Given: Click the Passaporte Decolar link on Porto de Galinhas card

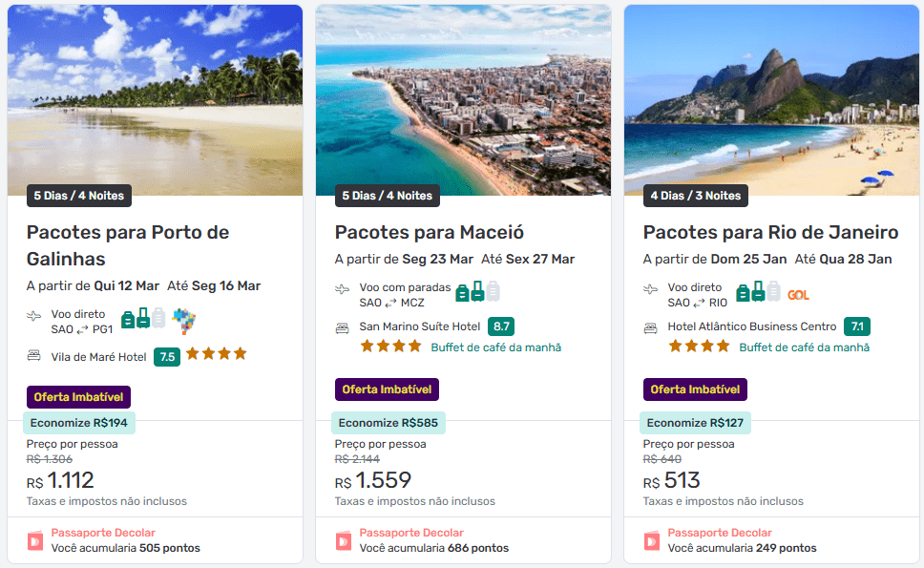Looking at the screenshot, I should 103,533.
